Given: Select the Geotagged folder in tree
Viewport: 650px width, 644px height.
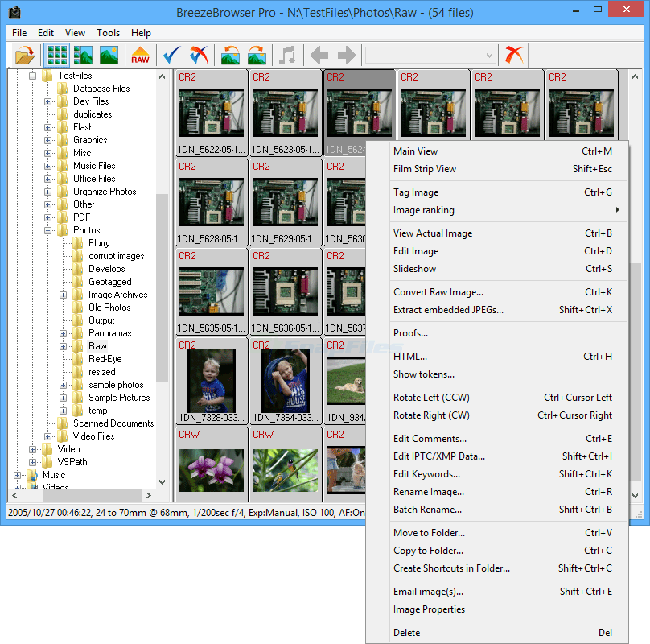Looking at the screenshot, I should (x=109, y=282).
